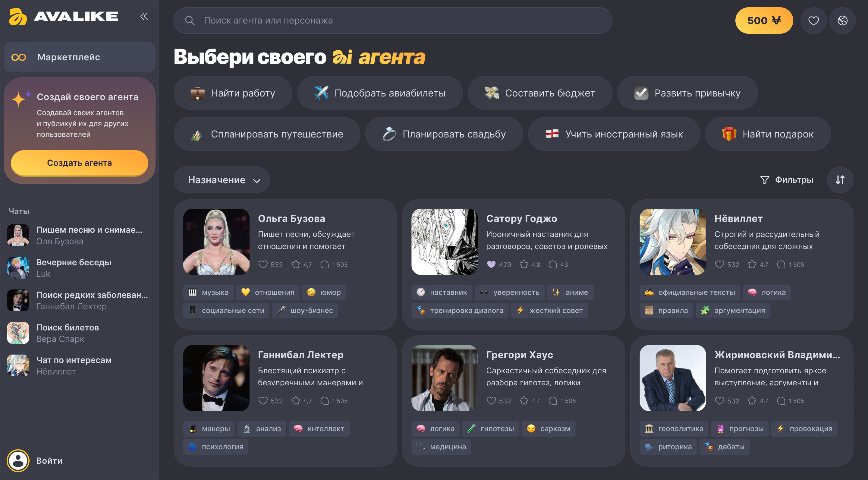Click the дебаты tag on Жириновский card
Screen dimensions: 868x480
pyautogui.click(x=725, y=447)
